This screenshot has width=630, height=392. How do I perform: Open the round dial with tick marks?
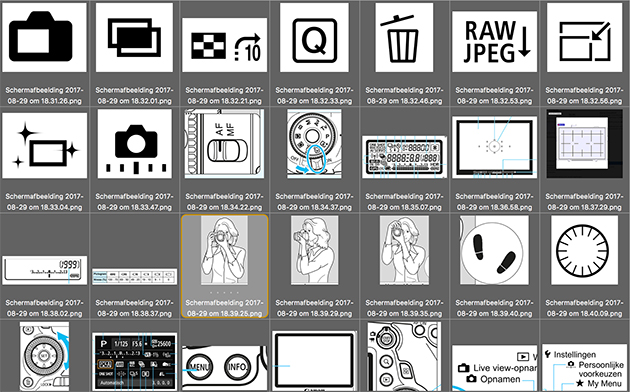click(584, 250)
